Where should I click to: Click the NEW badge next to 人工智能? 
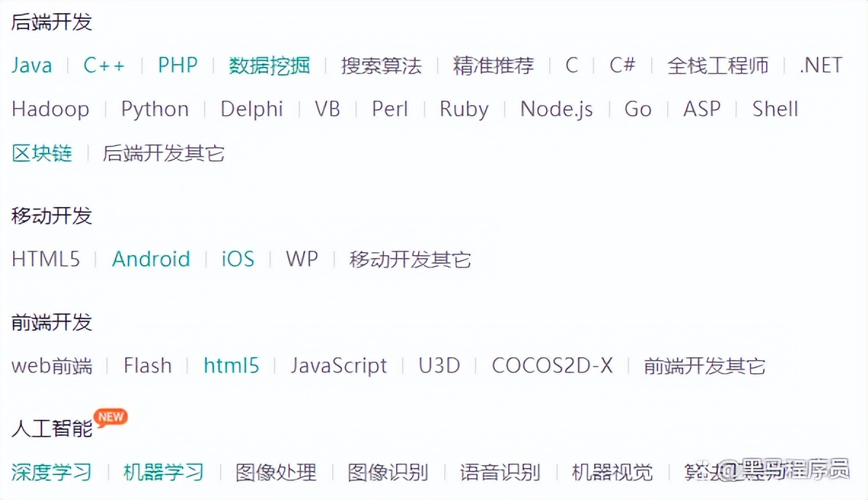click(x=111, y=417)
